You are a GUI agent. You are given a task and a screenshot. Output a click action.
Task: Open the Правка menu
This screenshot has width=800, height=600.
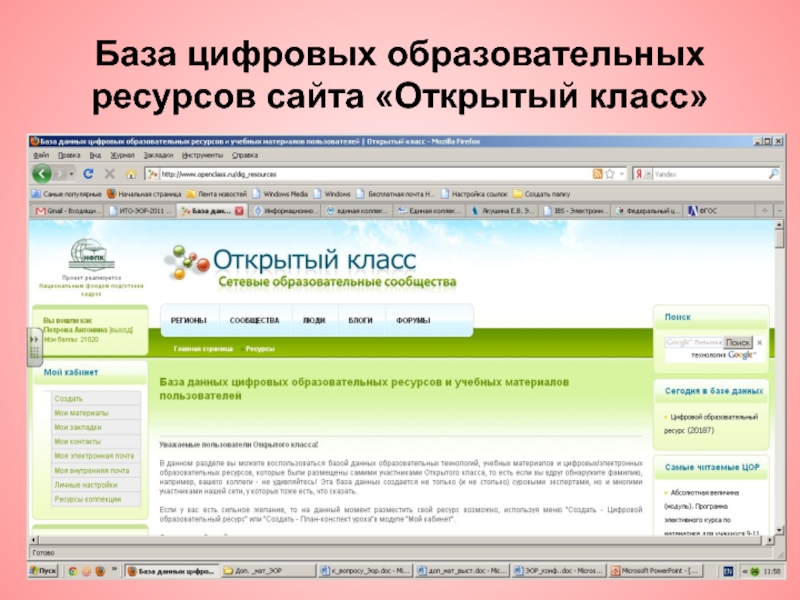pyautogui.click(x=69, y=155)
